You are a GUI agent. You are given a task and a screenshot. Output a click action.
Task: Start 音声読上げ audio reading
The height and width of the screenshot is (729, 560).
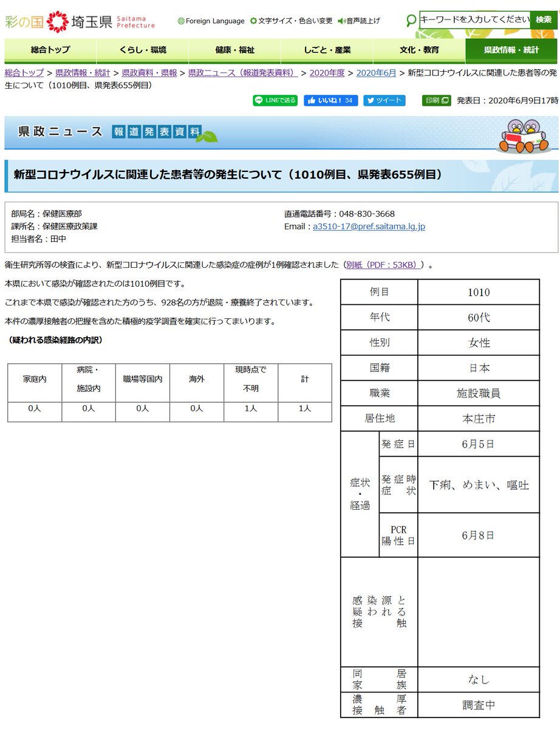(359, 21)
